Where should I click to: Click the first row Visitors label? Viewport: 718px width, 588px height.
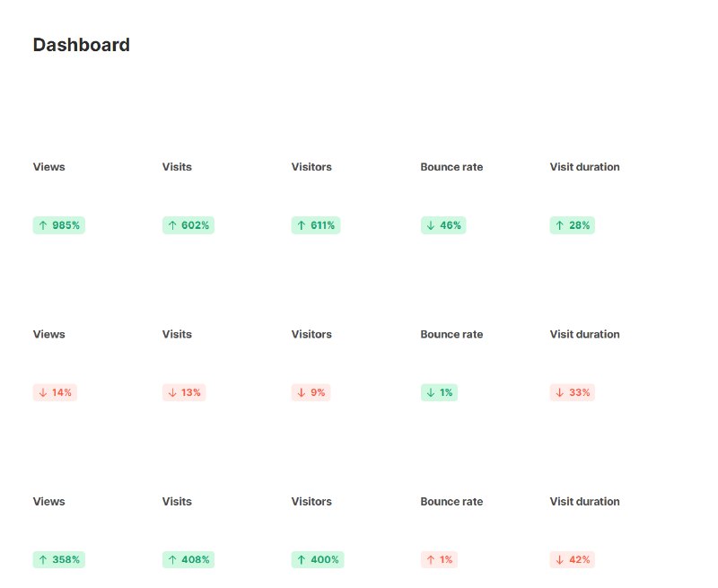311,167
